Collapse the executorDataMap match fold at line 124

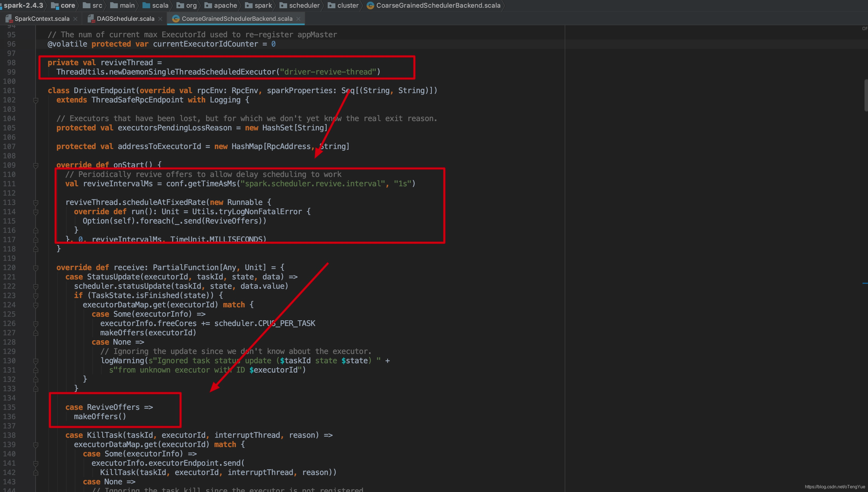pos(35,305)
